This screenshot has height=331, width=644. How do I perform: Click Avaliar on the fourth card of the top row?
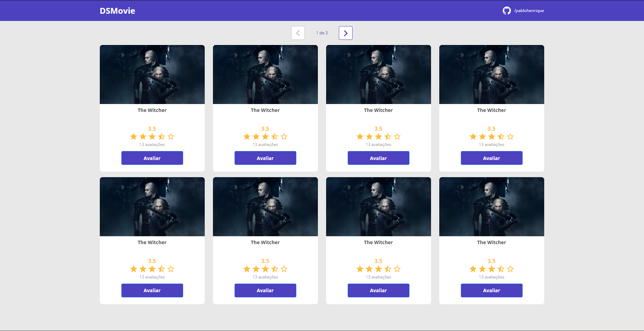click(491, 158)
